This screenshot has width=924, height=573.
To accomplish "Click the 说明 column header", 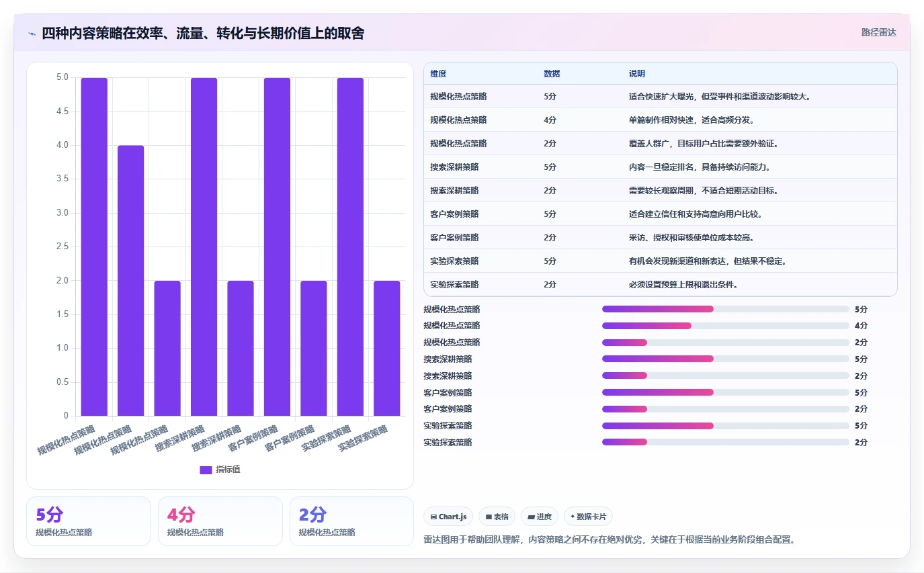I will click(636, 74).
